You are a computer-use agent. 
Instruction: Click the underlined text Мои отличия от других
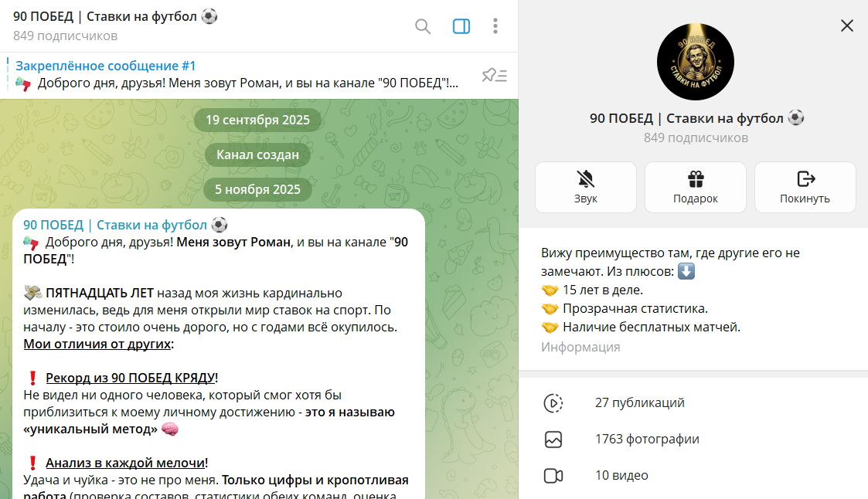pos(97,344)
